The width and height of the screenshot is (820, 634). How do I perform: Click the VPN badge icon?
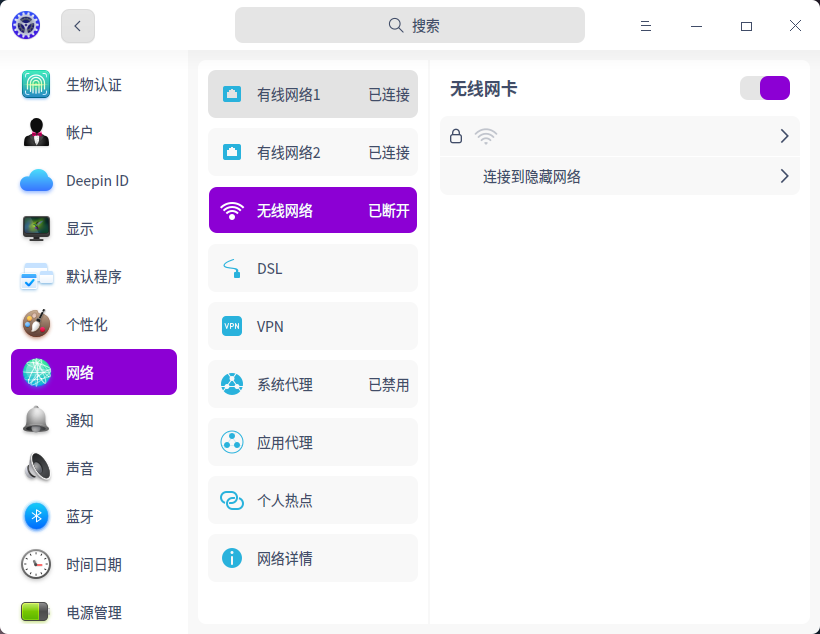point(232,327)
